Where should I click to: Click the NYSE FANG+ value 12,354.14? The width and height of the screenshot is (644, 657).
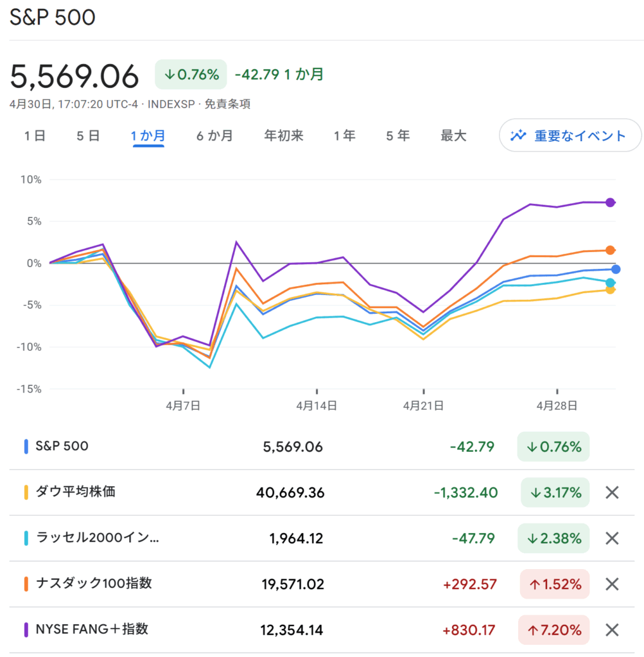[292, 630]
